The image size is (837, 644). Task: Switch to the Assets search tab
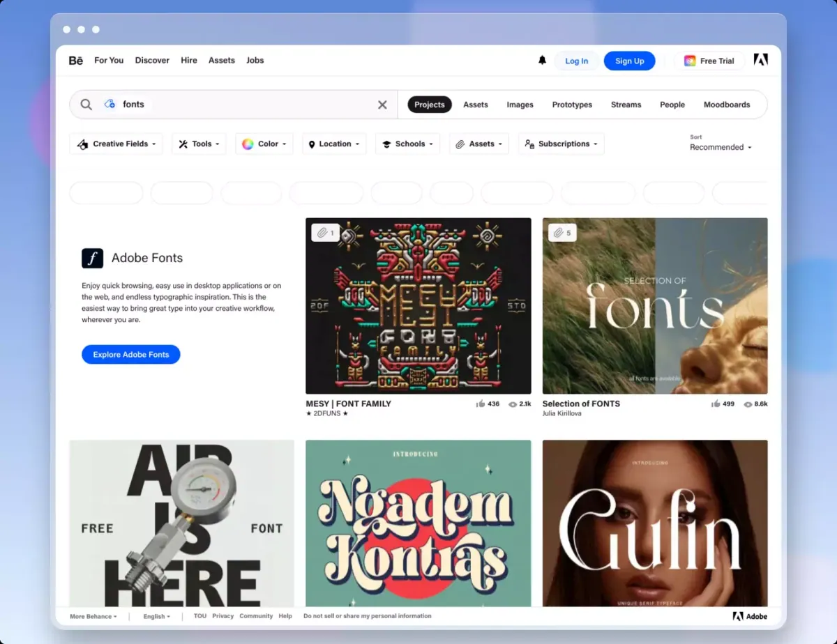point(476,105)
